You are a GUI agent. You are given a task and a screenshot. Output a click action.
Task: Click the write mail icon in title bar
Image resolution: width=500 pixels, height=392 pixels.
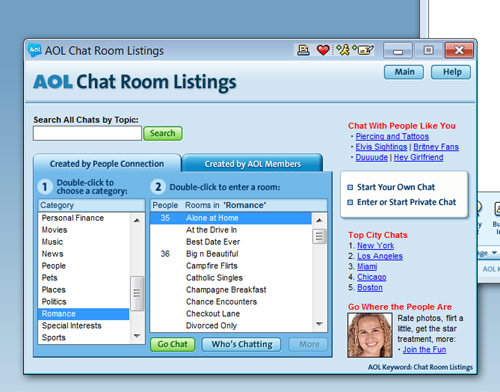coord(364,50)
